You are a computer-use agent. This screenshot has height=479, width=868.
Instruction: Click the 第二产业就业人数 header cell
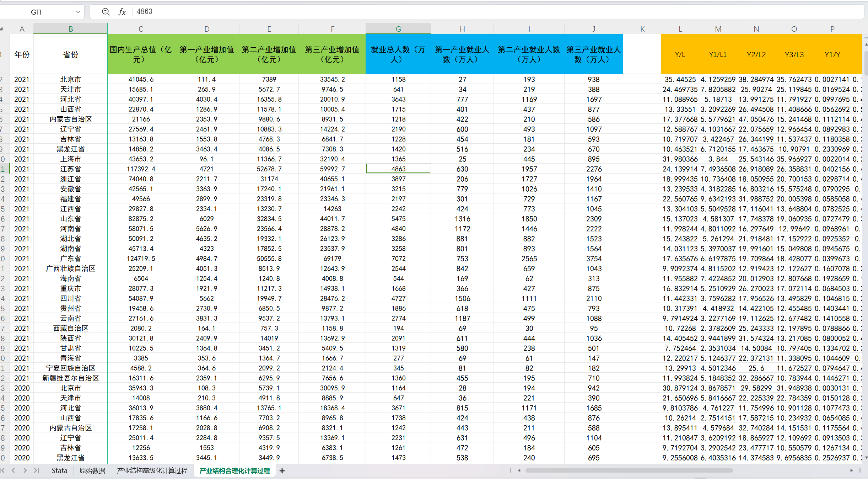[x=529, y=54]
